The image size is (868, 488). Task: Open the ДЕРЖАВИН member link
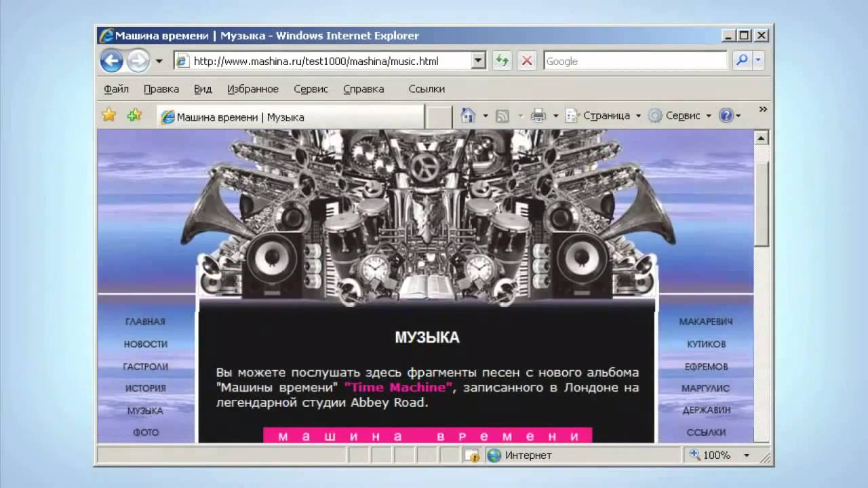tap(706, 411)
